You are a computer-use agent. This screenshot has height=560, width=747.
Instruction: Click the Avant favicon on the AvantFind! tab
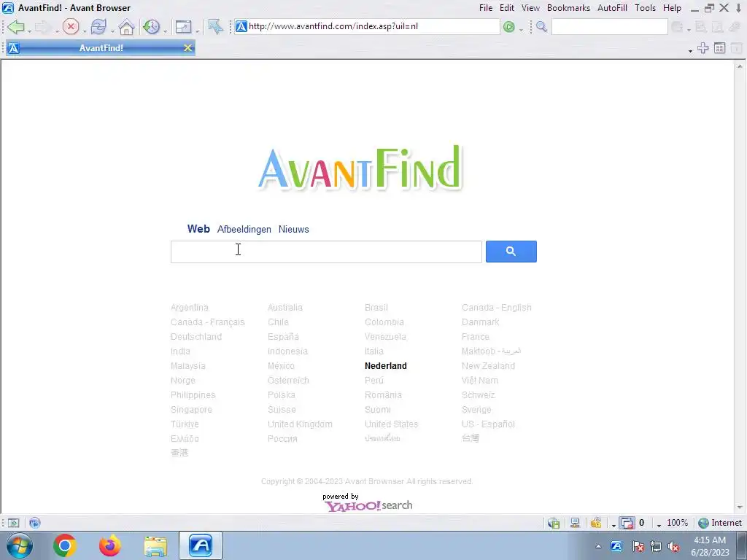14,48
